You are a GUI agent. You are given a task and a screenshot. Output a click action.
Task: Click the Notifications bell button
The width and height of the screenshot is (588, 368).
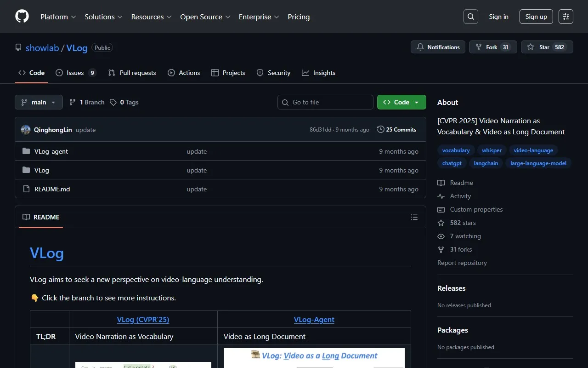point(438,47)
